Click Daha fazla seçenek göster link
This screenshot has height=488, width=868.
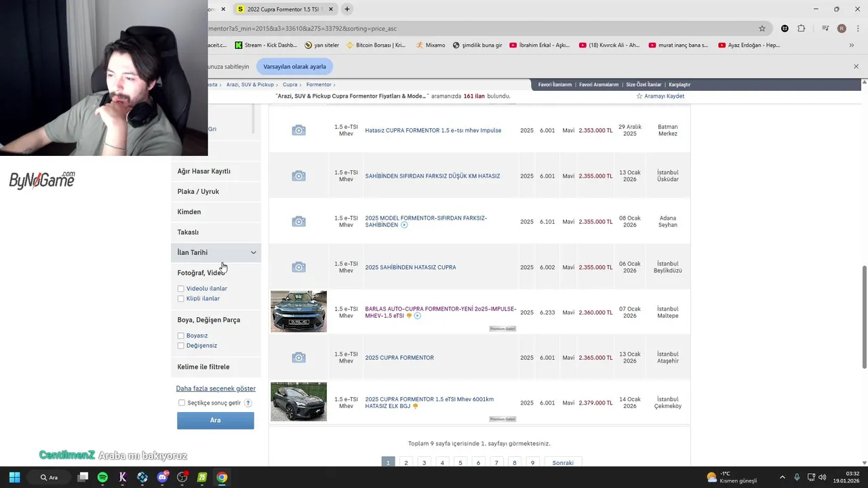[x=216, y=388]
